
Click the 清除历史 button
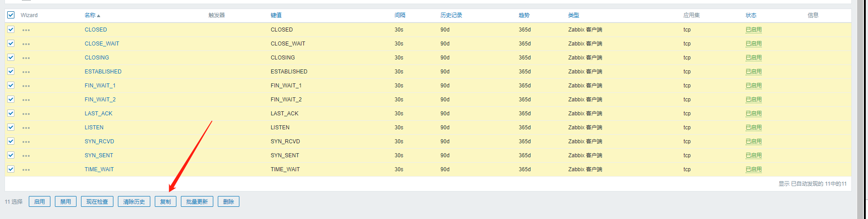(134, 201)
